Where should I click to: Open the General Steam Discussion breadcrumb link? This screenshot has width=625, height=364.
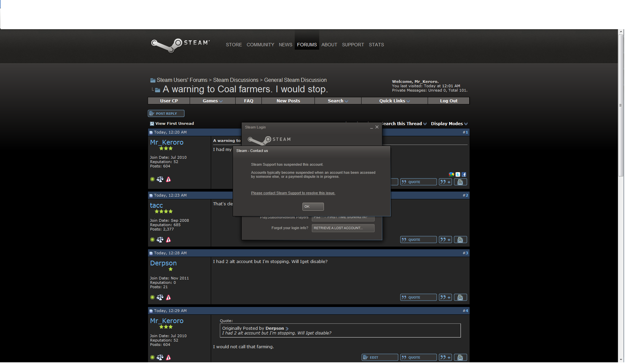point(295,80)
